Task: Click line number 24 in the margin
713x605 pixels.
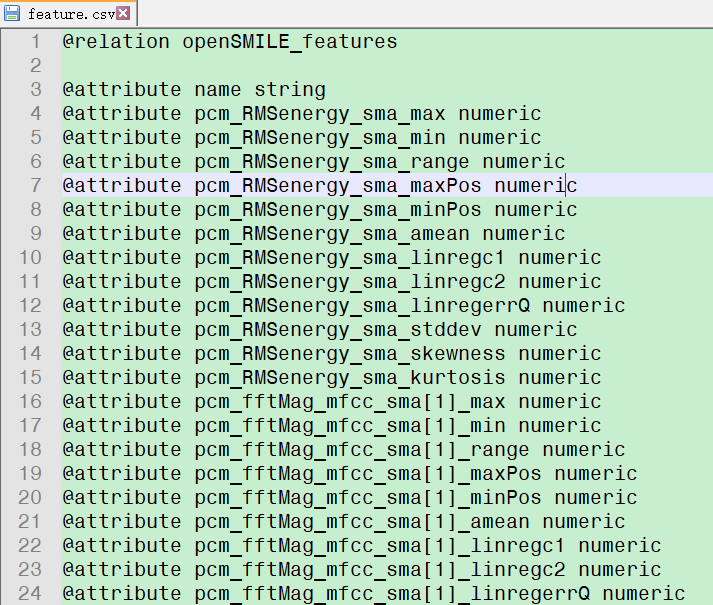Action: pyautogui.click(x=30, y=593)
